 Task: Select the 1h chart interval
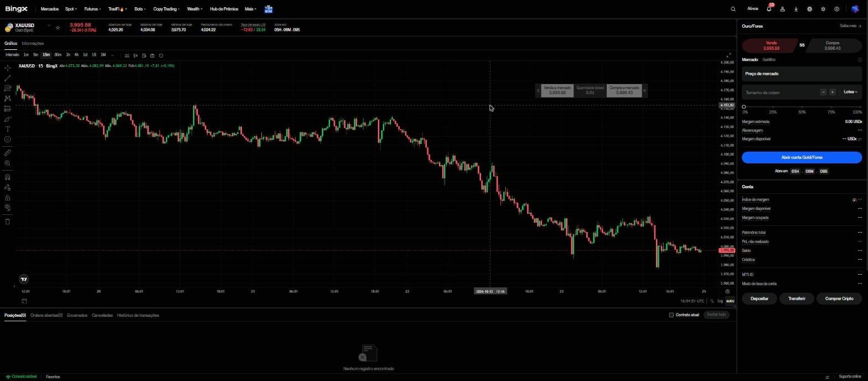pyautogui.click(x=68, y=55)
